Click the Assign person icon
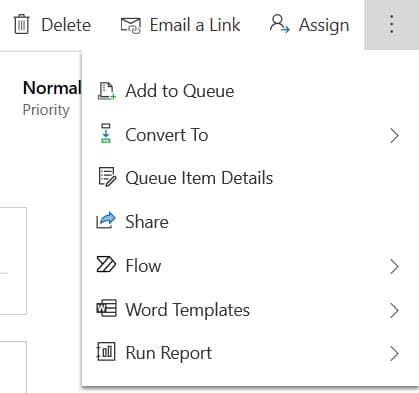 [x=279, y=24]
